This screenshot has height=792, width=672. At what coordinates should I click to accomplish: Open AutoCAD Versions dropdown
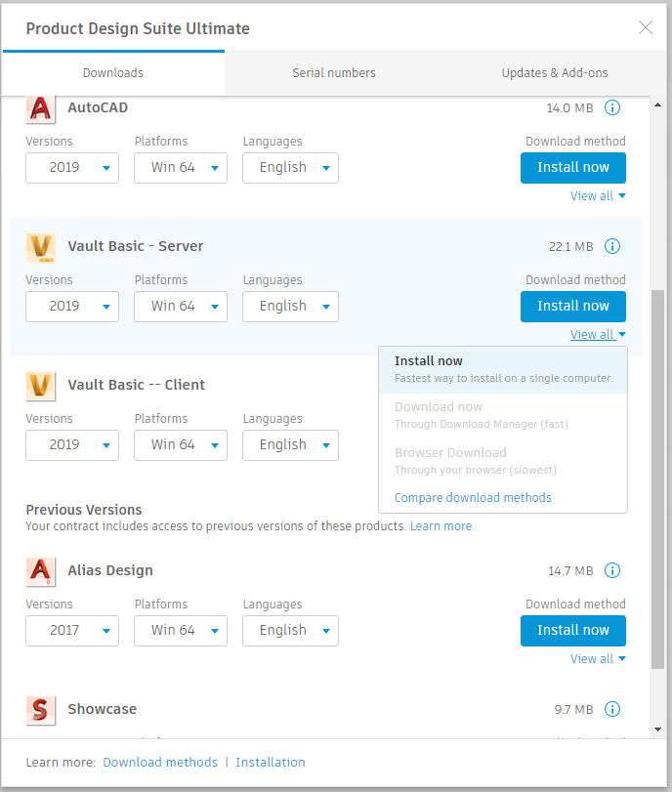pyautogui.click(x=72, y=168)
